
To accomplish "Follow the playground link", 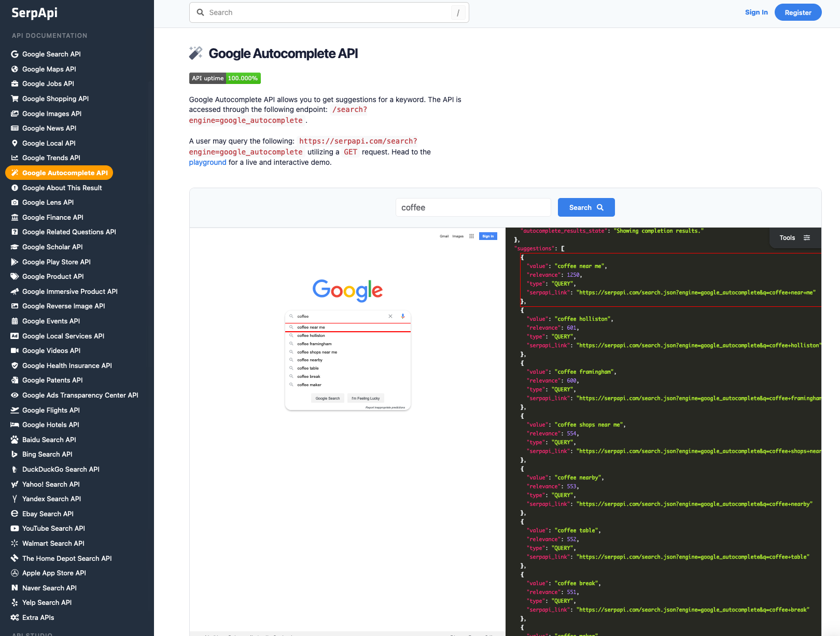I will pos(207,162).
